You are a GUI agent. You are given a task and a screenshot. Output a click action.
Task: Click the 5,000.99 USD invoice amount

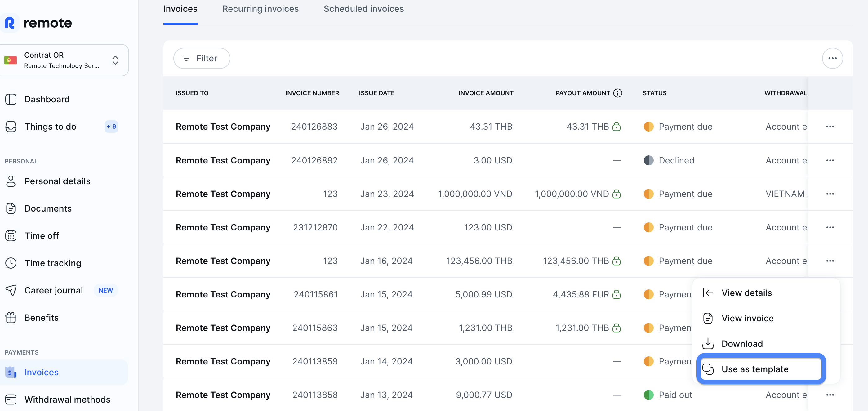click(483, 294)
